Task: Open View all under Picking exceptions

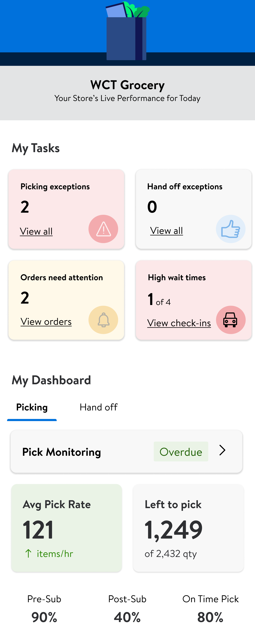Action: (x=36, y=231)
